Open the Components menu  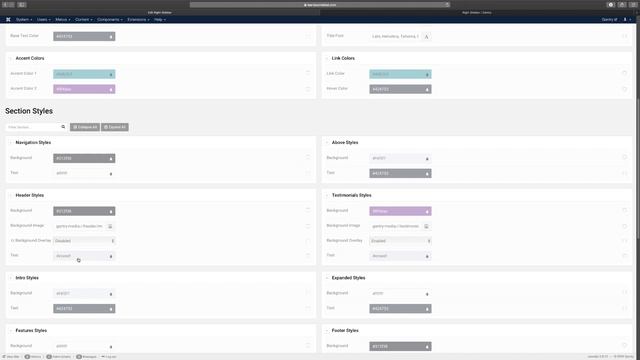pyautogui.click(x=110, y=19)
